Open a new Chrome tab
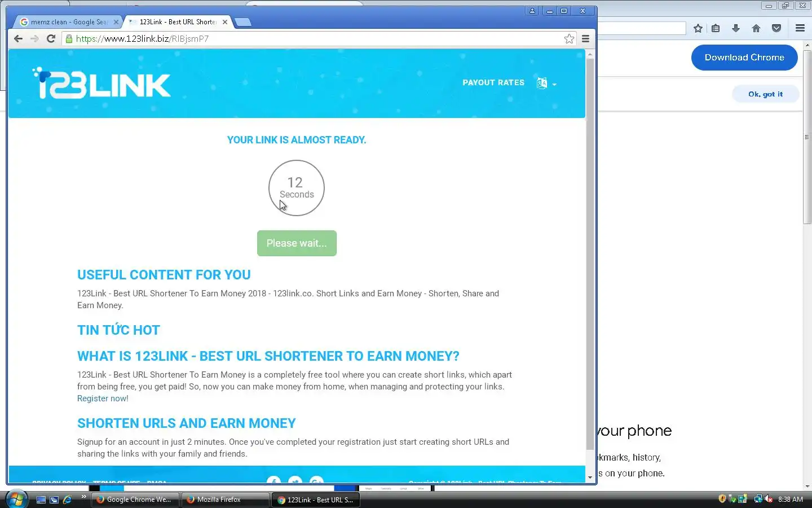Viewport: 812px width, 508px height. tap(242, 22)
